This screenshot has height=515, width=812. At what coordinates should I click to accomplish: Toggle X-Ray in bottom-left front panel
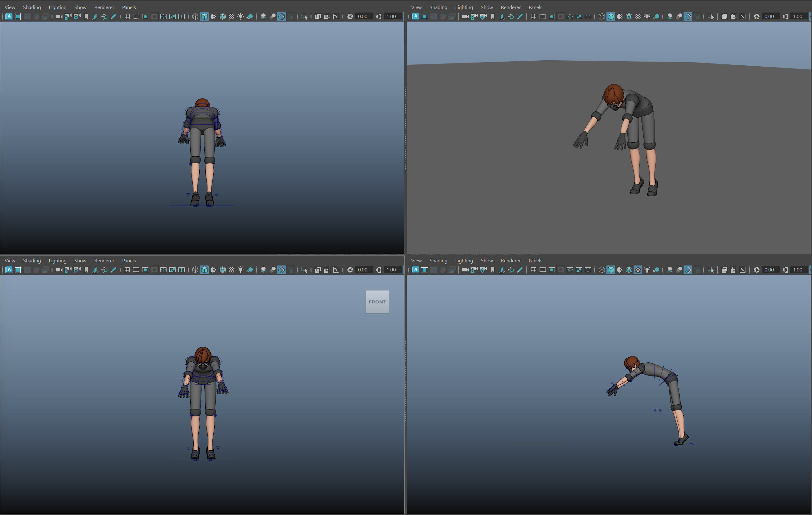pos(318,270)
